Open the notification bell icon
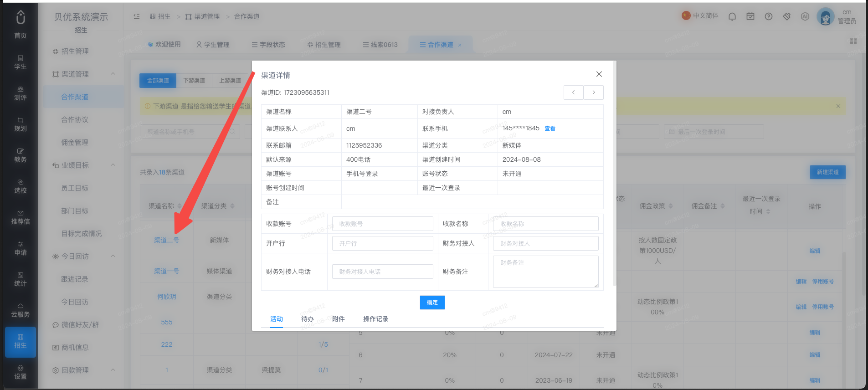Viewport: 868px width, 390px height. pos(732,16)
